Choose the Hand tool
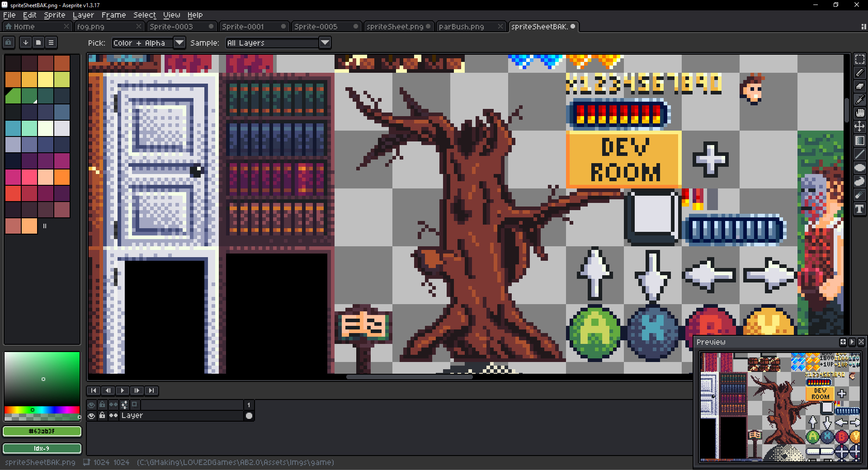The height and width of the screenshot is (470, 868). 859,113
